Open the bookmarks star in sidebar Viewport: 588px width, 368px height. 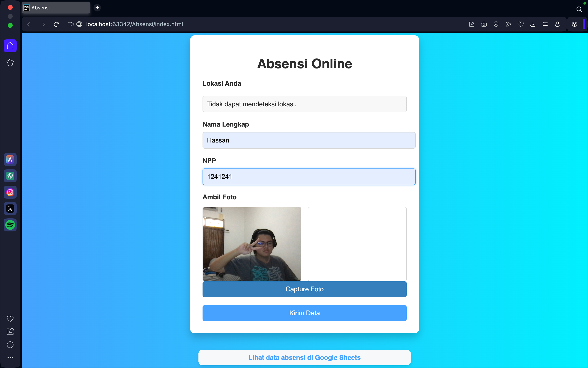tap(10, 62)
